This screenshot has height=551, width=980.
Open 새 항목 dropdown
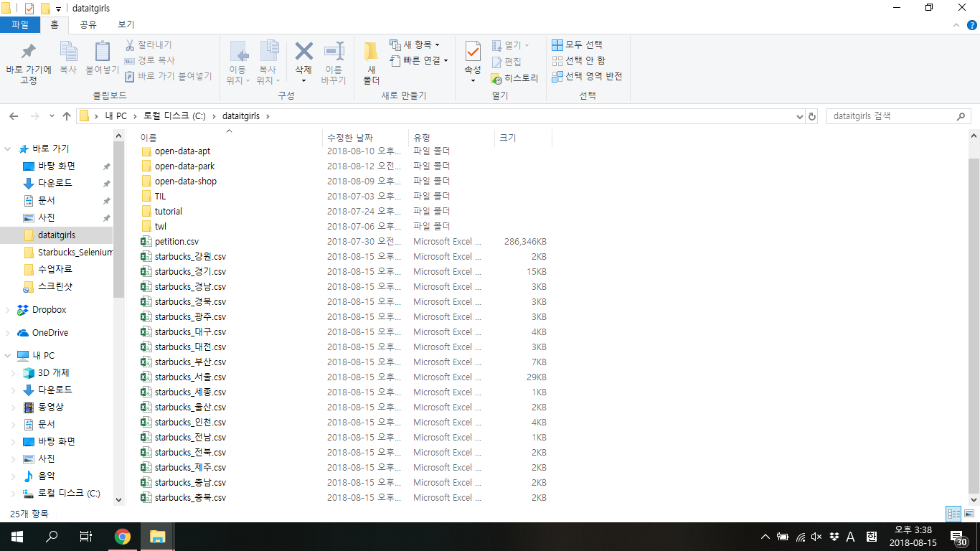[414, 44]
